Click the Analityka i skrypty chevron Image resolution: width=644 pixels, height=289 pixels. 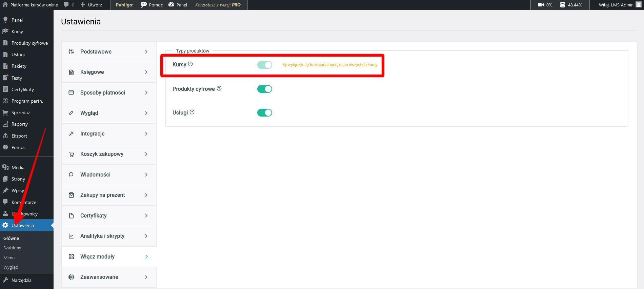click(x=146, y=236)
